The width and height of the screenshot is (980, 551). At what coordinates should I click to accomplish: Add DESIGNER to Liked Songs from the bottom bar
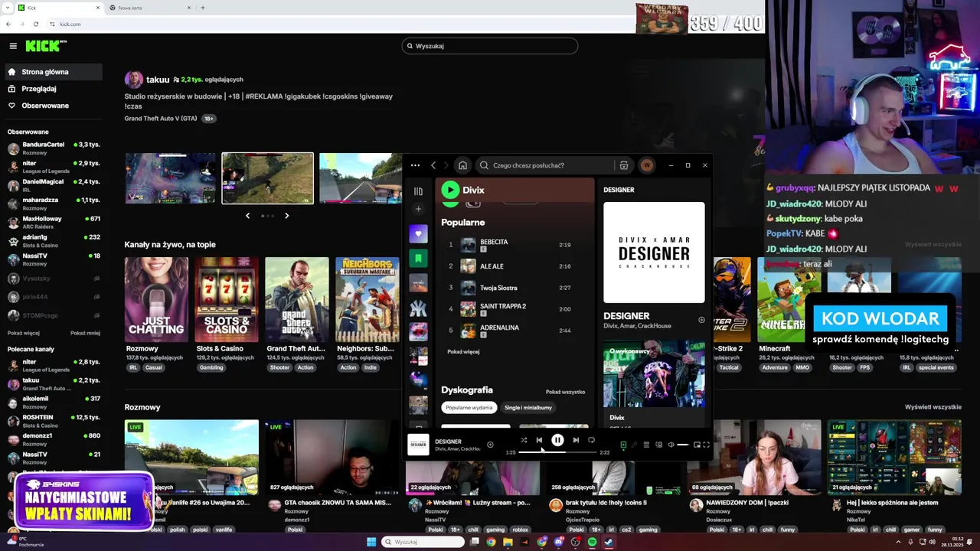click(x=490, y=445)
